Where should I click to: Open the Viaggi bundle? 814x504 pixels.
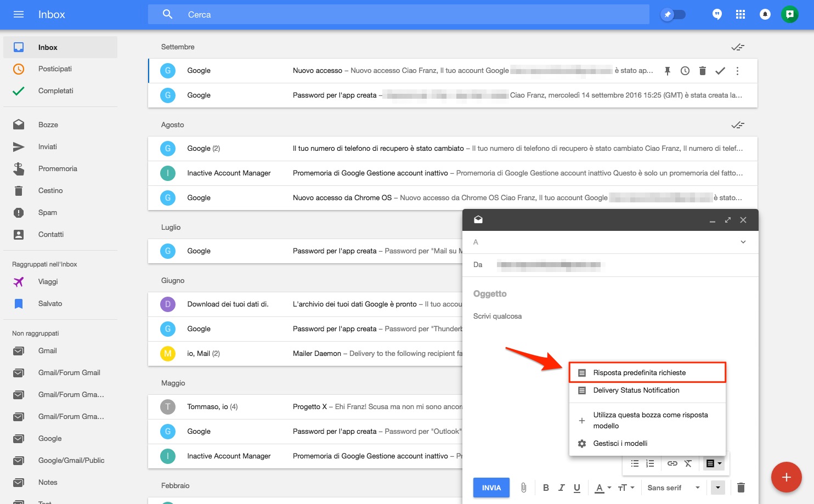click(x=60, y=281)
